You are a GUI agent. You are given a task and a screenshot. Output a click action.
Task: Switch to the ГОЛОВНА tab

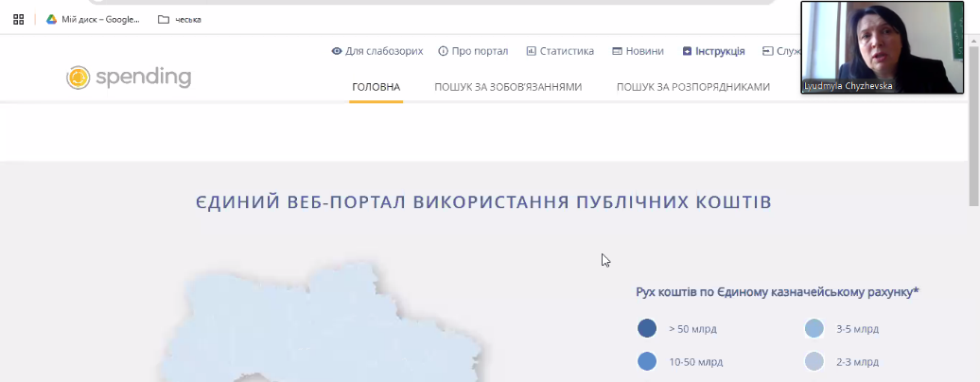[x=376, y=87]
